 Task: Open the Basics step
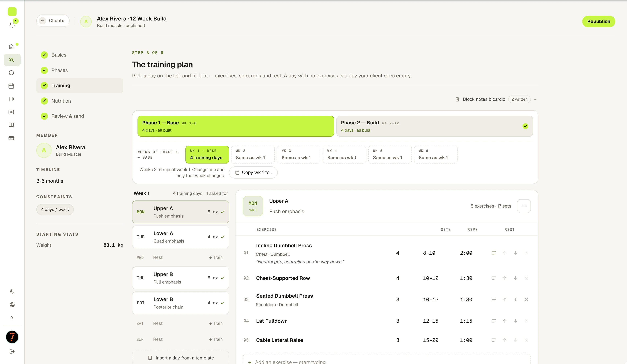[80, 55]
